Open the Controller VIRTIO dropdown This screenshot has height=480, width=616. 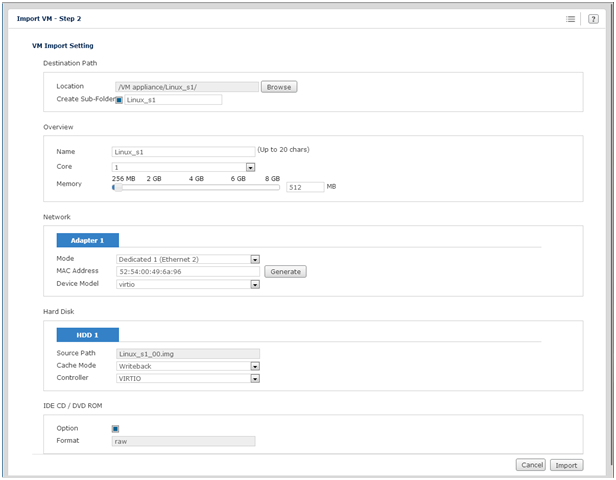pyautogui.click(x=255, y=378)
